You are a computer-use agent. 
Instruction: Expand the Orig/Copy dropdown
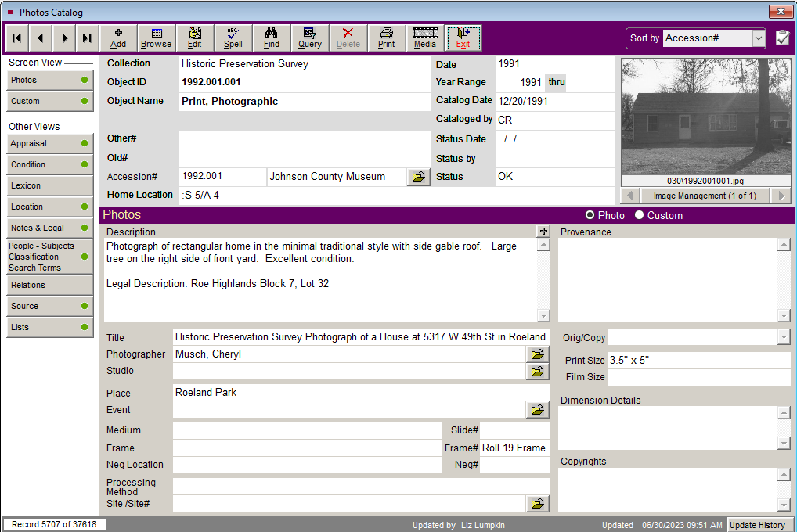pyautogui.click(x=784, y=337)
